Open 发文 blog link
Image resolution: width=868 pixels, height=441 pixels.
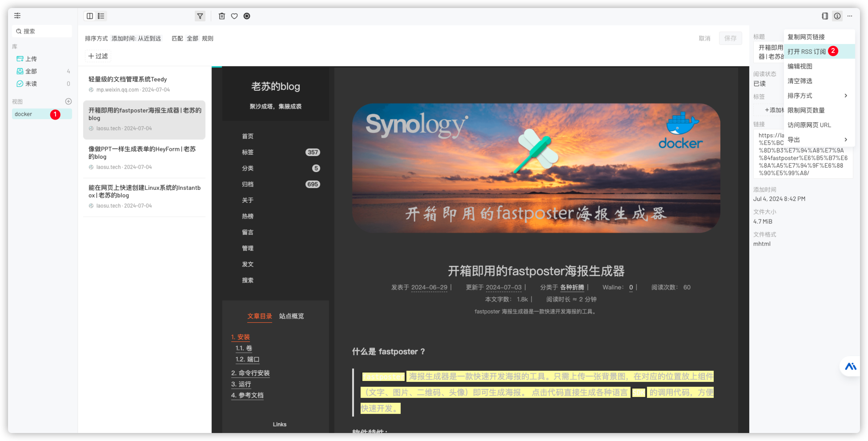[248, 264]
